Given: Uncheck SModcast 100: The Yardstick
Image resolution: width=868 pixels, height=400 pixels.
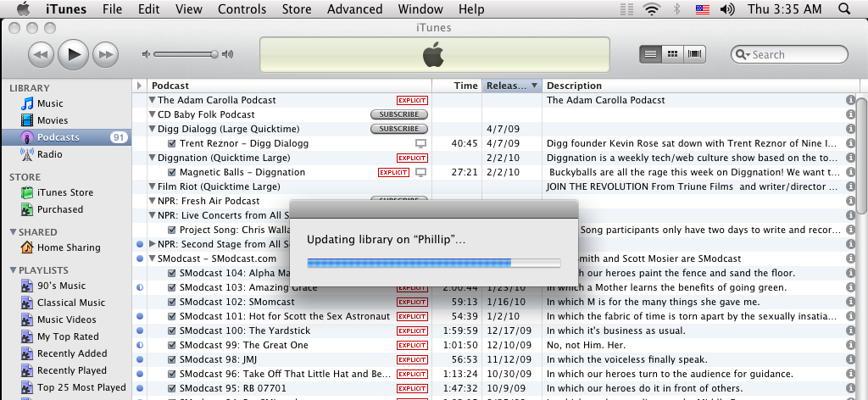Looking at the screenshot, I should 171,331.
